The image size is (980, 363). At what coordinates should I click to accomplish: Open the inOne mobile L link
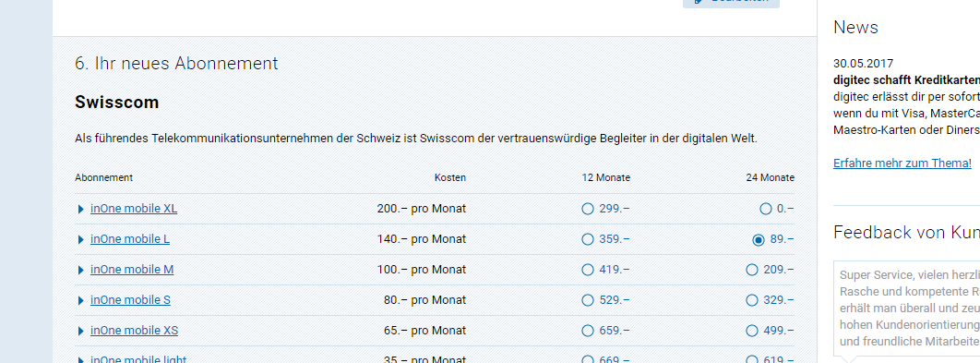coord(130,239)
